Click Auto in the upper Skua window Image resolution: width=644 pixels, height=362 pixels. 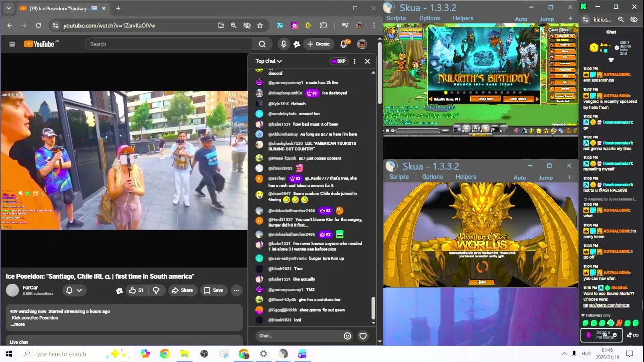[521, 20]
